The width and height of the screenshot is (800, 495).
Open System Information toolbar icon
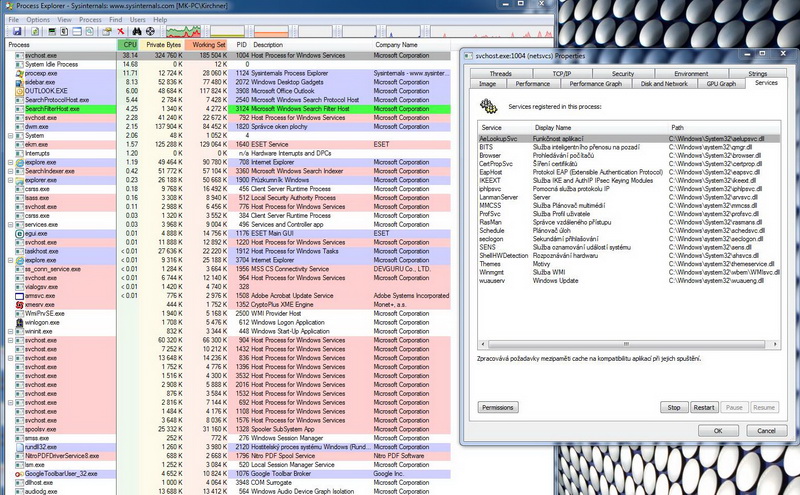[x=52, y=32]
